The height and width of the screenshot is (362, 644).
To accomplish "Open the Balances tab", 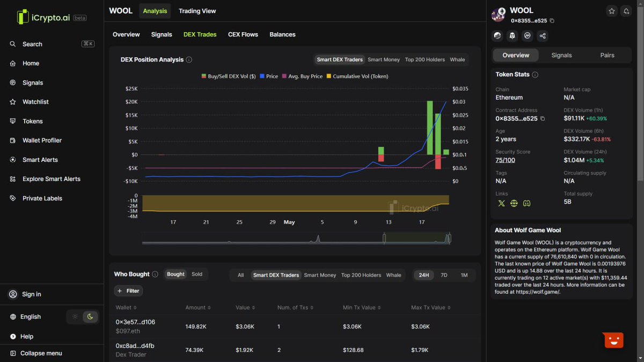I will point(282,34).
